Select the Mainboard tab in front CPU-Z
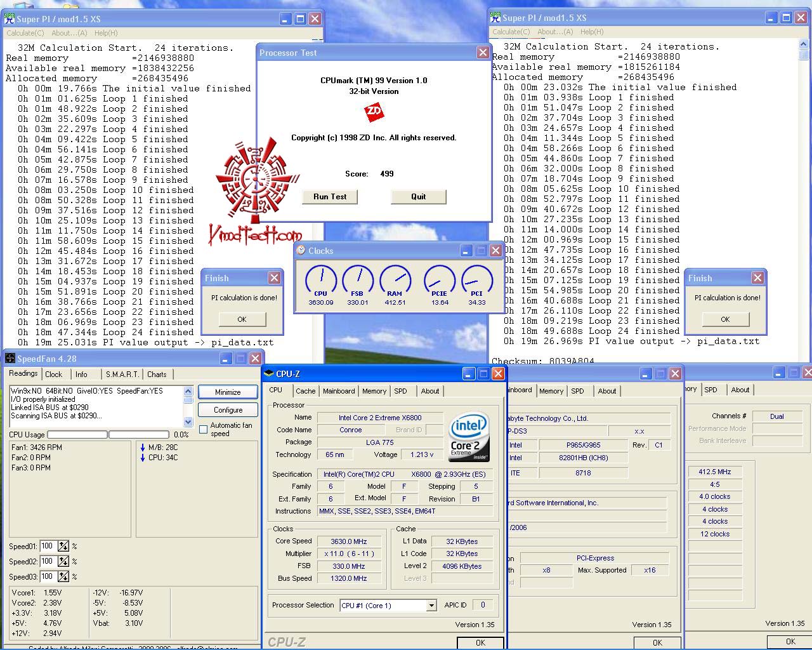 (x=339, y=391)
